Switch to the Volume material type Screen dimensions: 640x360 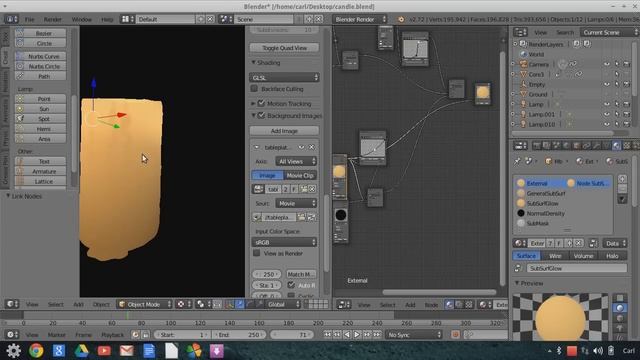click(x=583, y=256)
